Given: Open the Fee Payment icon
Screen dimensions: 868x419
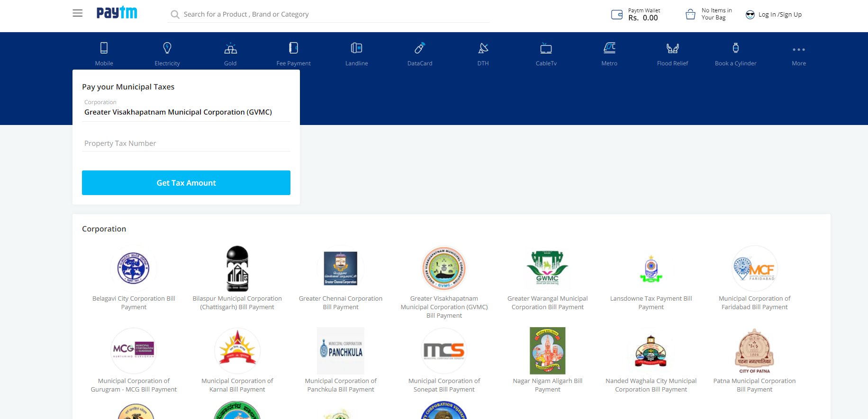Looking at the screenshot, I should (294, 48).
